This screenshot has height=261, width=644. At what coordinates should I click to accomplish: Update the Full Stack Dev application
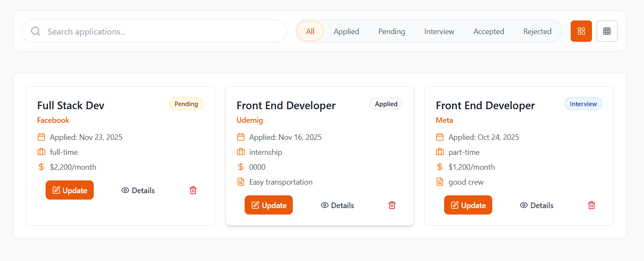69,190
